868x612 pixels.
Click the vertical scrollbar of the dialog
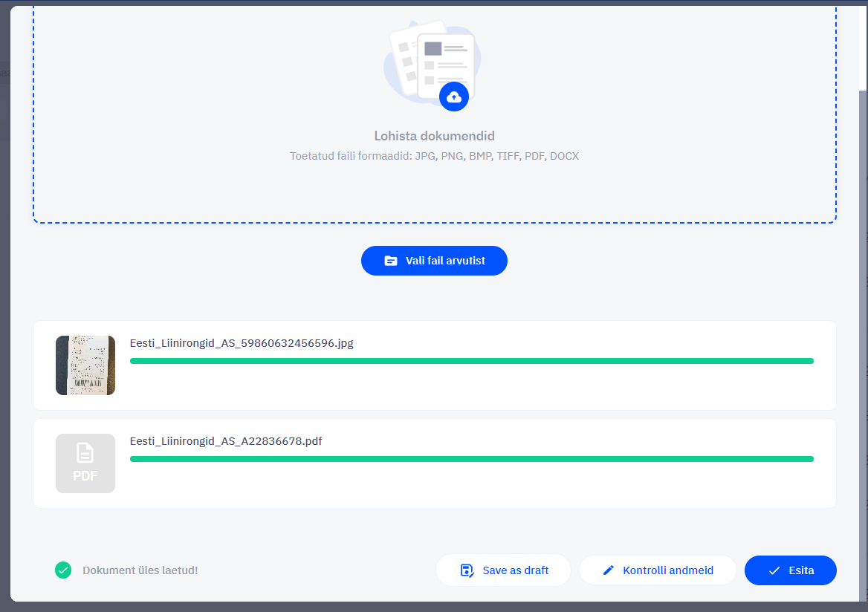tap(863, 346)
